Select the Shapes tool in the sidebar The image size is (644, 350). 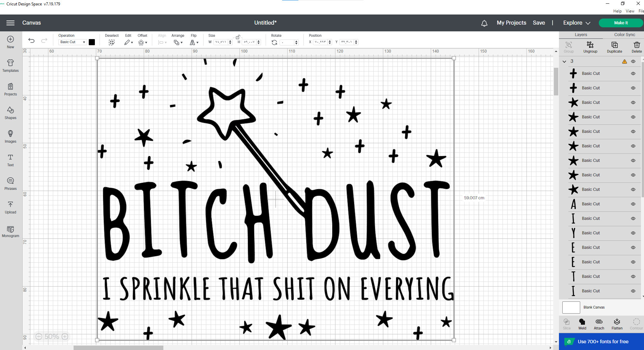10,113
